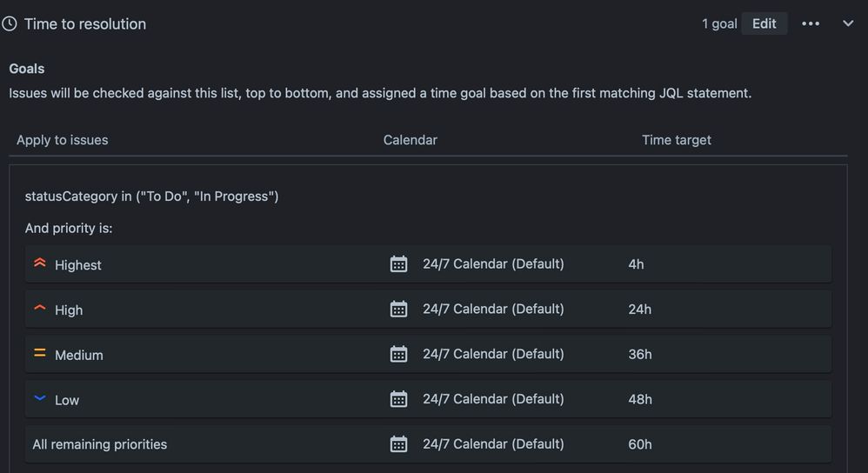Click the Calendar column header
Image resolution: width=868 pixels, height=473 pixels.
(411, 140)
